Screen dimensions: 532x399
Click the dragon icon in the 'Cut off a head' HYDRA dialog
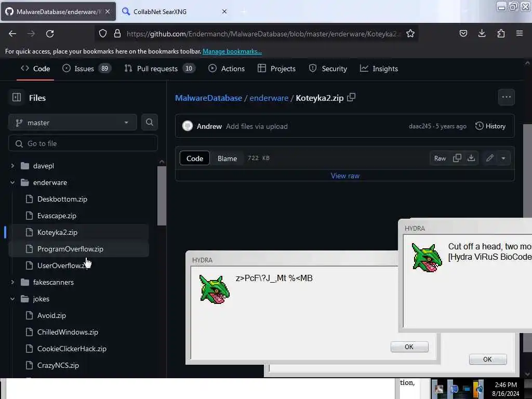click(427, 258)
